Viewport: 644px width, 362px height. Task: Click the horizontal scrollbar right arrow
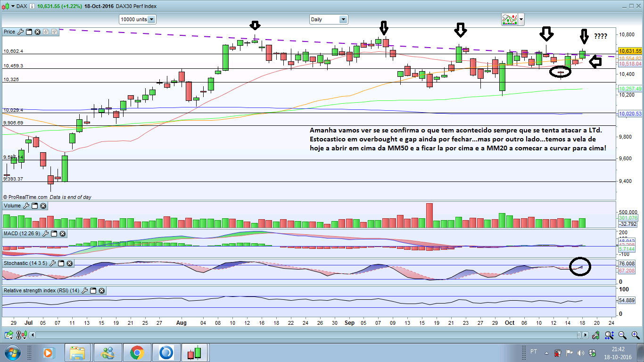(x=585, y=335)
